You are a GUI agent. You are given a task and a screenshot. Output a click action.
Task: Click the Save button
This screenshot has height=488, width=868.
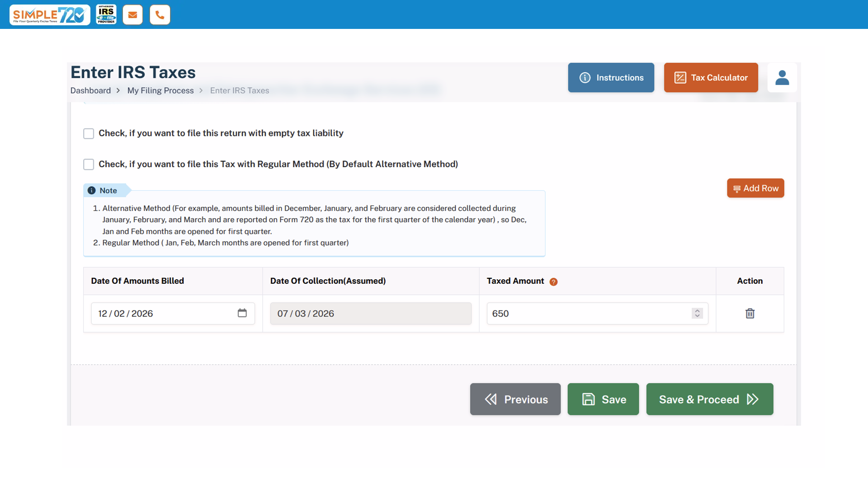[604, 399]
